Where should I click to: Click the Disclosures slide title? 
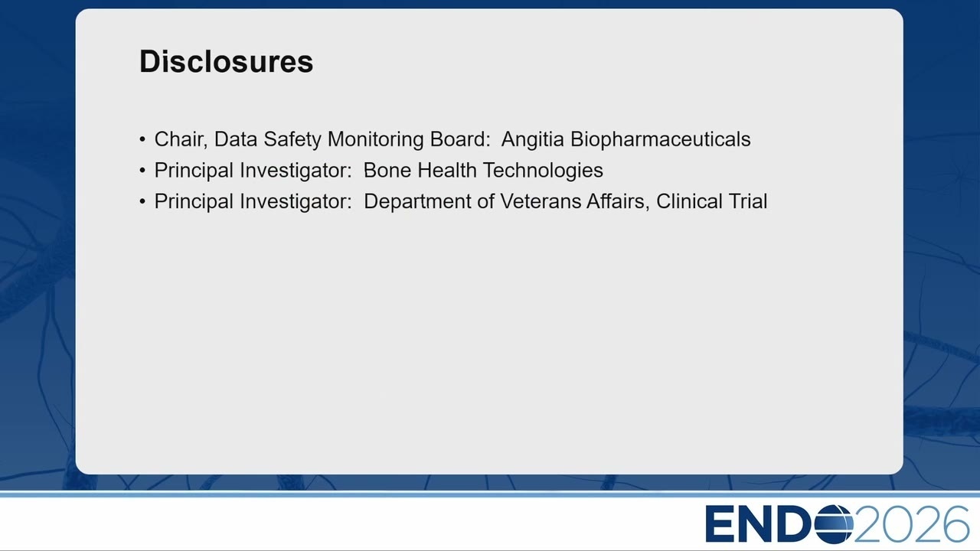[226, 61]
